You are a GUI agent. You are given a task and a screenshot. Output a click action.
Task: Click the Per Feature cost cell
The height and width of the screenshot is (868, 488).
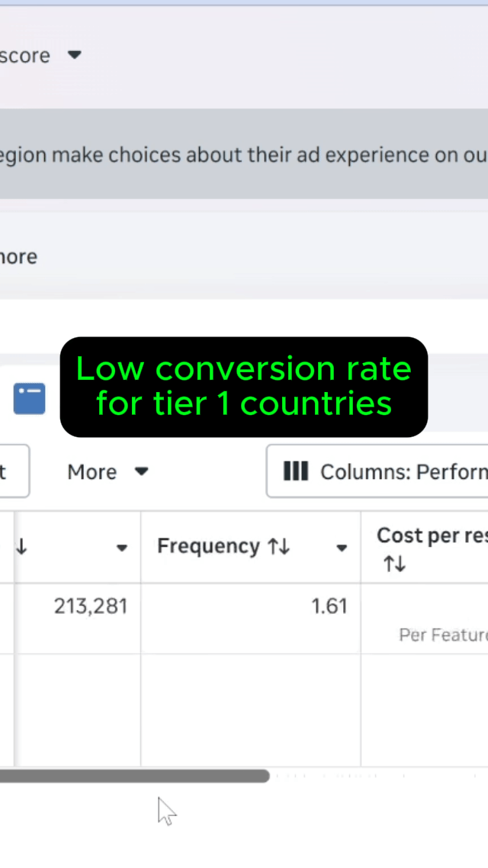pyautogui.click(x=443, y=635)
